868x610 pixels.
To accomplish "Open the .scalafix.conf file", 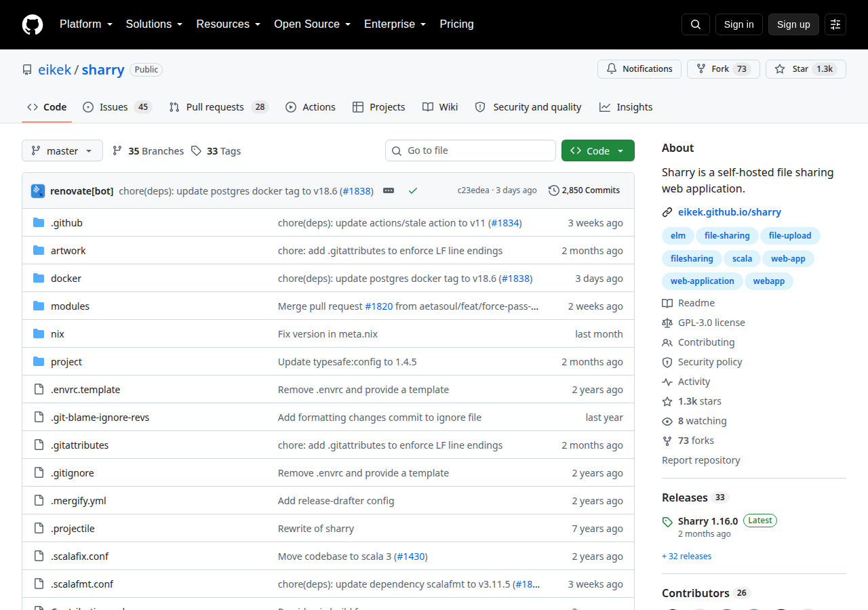I will (x=79, y=556).
